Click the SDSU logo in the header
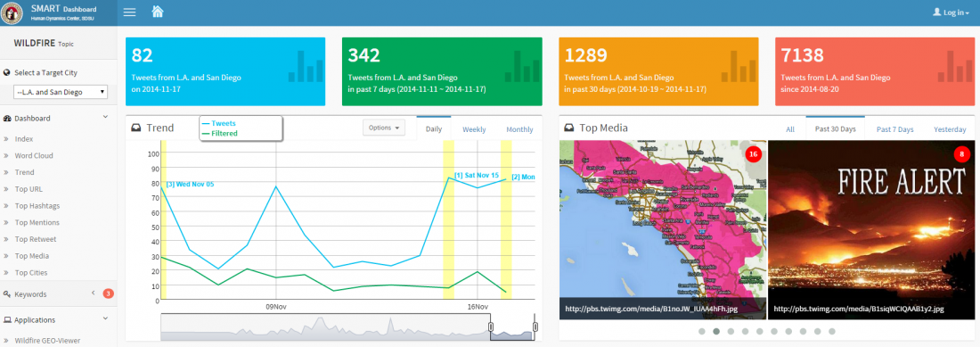The image size is (980, 347). [12, 12]
